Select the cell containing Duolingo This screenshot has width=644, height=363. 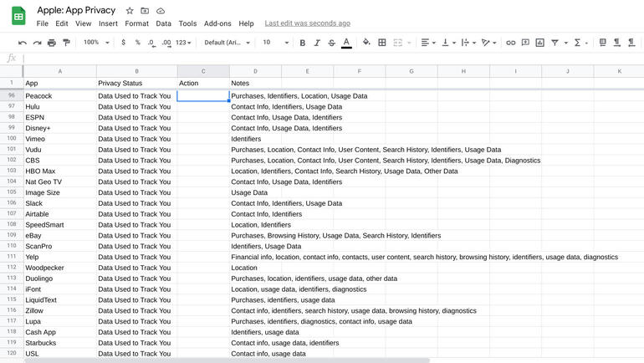[59, 279]
